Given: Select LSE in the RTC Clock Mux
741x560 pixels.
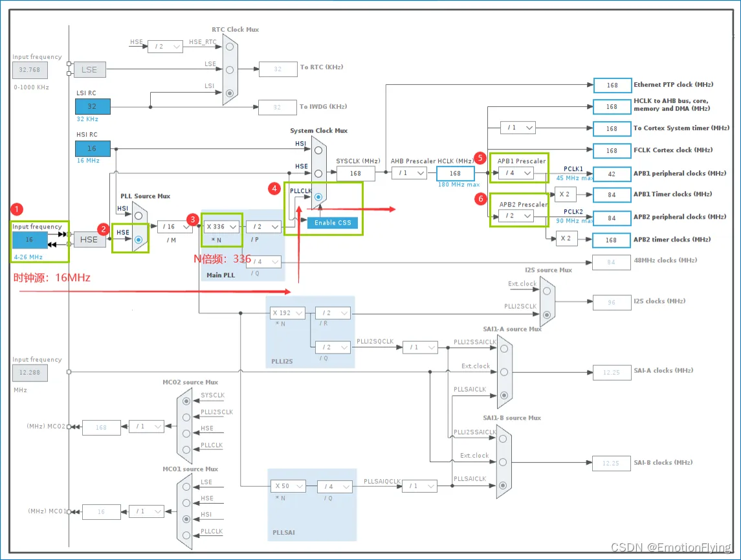Looking at the screenshot, I should click(x=230, y=70).
